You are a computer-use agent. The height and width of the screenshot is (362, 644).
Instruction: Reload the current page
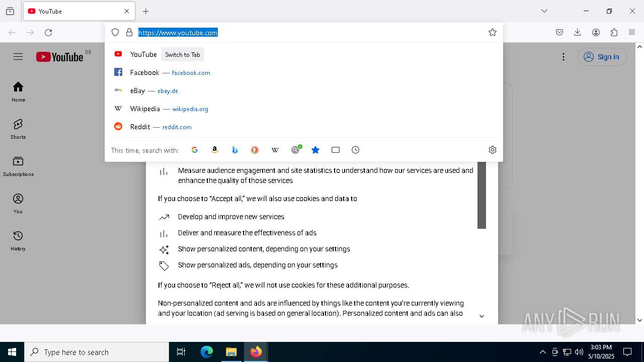48,33
